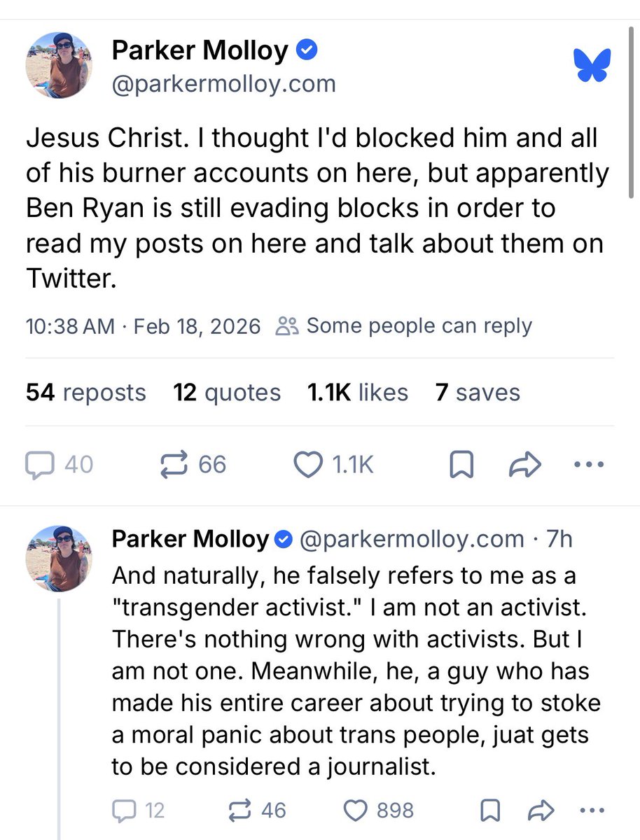Viewport: 640px width, 840px height.
Task: Open the 1.1K likes list
Action: 358,393
